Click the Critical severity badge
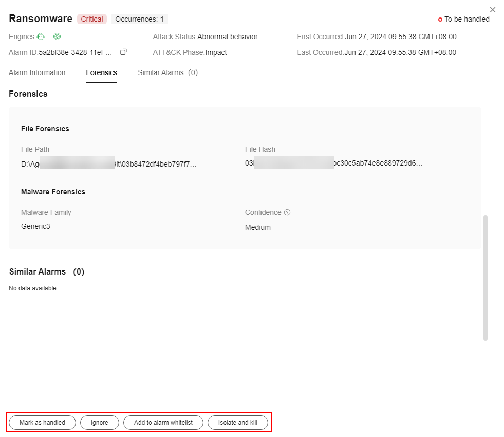Viewport: 504px width, 437px height. [x=92, y=19]
